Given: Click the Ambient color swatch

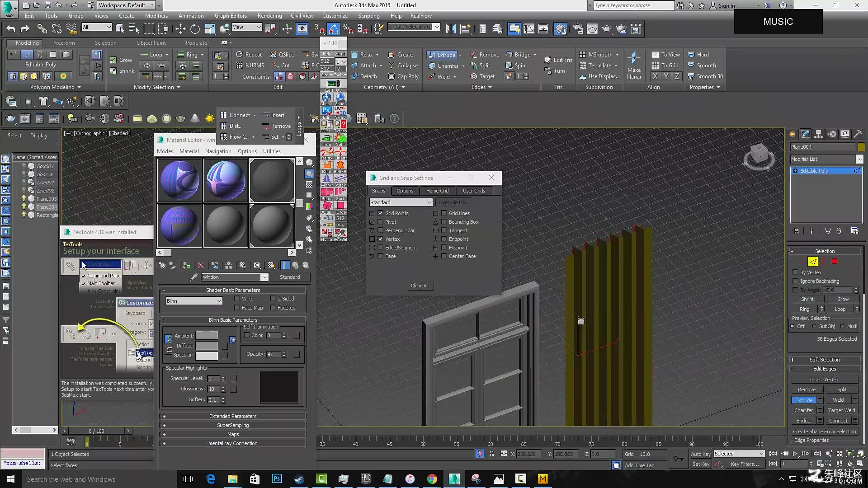Looking at the screenshot, I should 207,336.
